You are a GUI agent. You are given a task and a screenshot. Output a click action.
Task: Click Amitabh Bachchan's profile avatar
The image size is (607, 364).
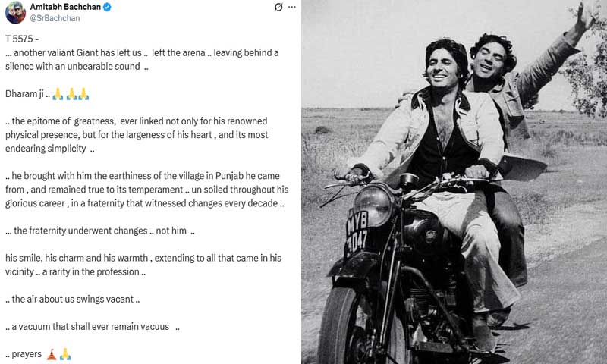(15, 13)
